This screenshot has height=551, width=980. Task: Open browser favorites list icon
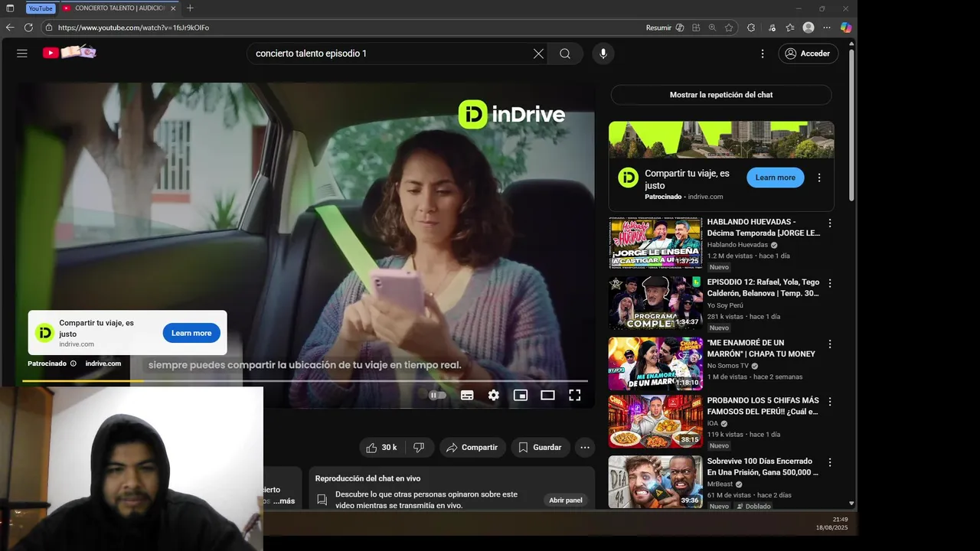point(790,28)
